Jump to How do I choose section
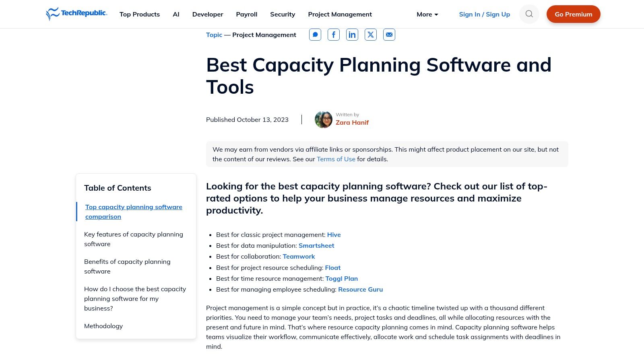The height and width of the screenshot is (362, 644). [135, 298]
